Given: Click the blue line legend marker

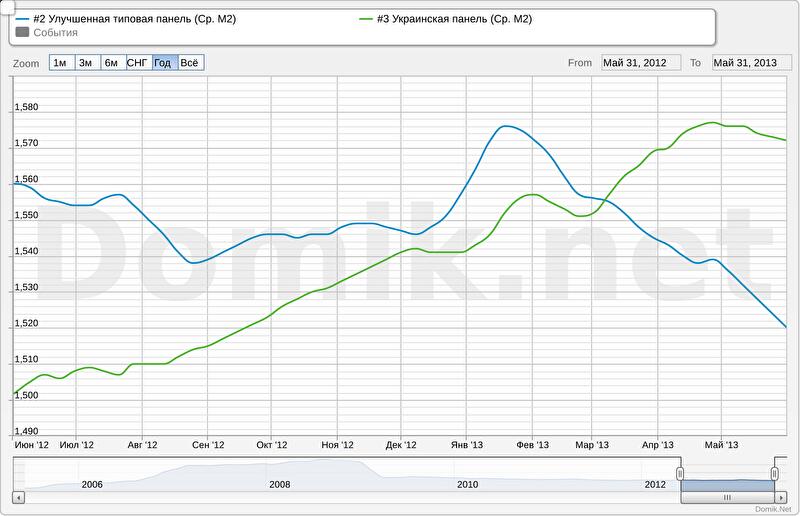Looking at the screenshot, I should click(x=23, y=19).
